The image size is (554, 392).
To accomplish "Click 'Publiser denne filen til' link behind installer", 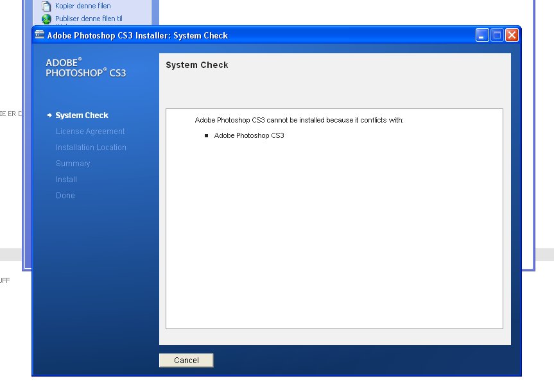I will coord(89,19).
